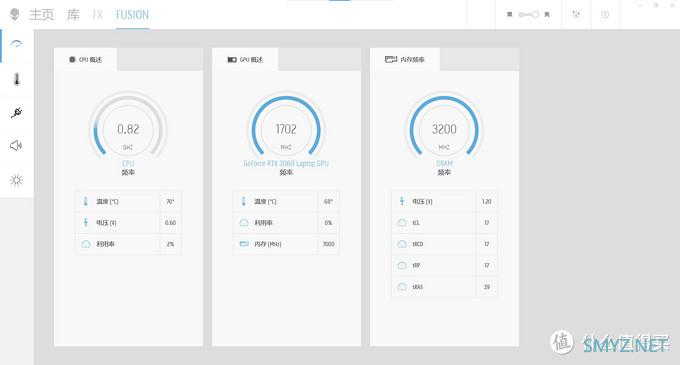Switch to the 库 library tab
This screenshot has width=680, height=365.
73,15
